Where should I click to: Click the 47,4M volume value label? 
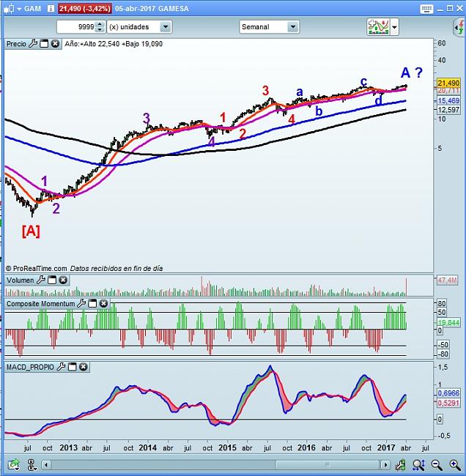(447, 280)
